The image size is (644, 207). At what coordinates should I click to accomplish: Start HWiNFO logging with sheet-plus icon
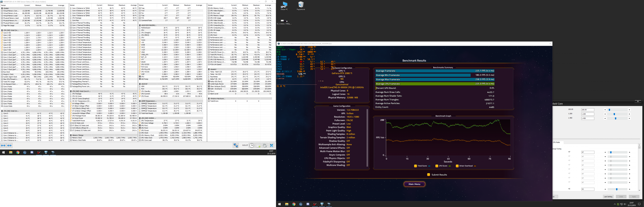click(258, 145)
